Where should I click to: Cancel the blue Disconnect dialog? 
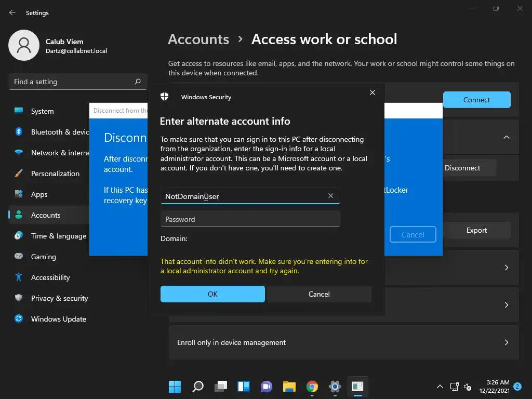413,234
